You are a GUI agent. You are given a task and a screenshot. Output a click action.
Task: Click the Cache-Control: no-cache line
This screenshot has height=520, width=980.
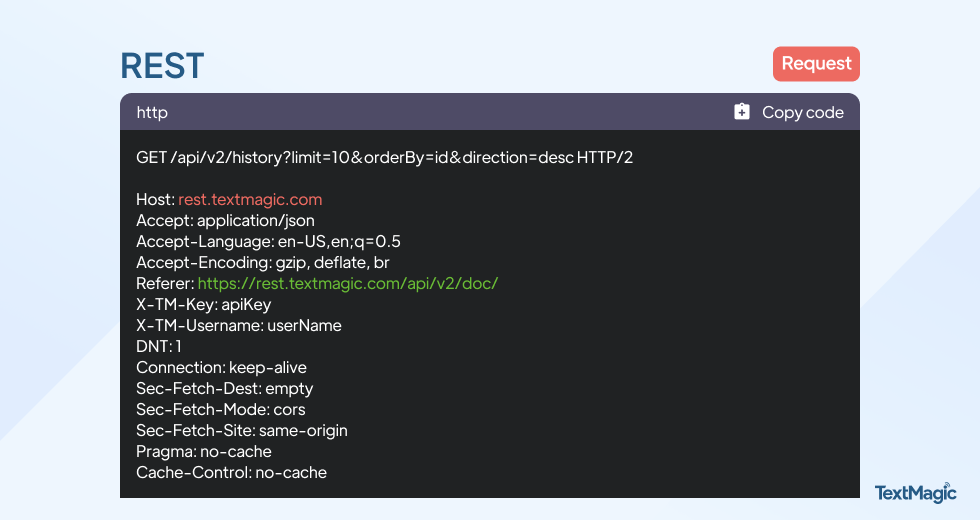point(231,472)
